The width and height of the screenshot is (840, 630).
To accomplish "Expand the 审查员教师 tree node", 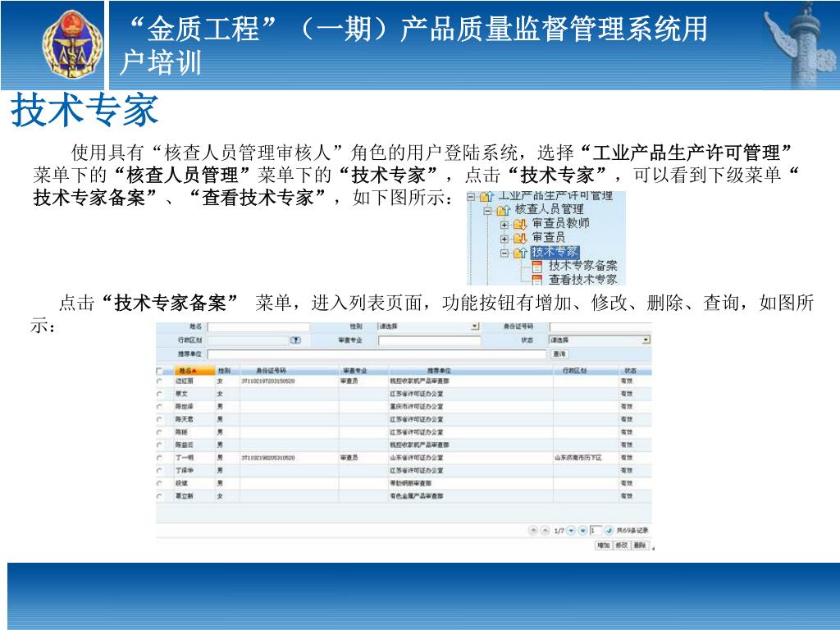I will click(504, 225).
